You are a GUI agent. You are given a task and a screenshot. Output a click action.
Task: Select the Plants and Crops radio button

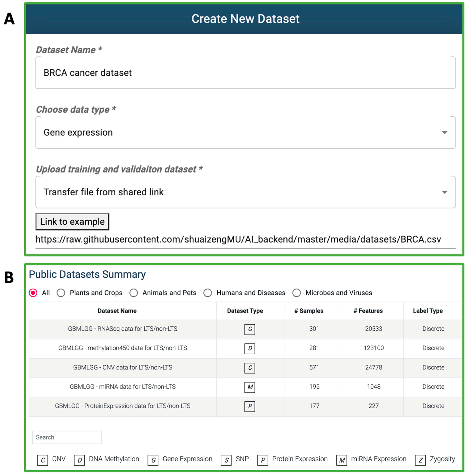61,293
